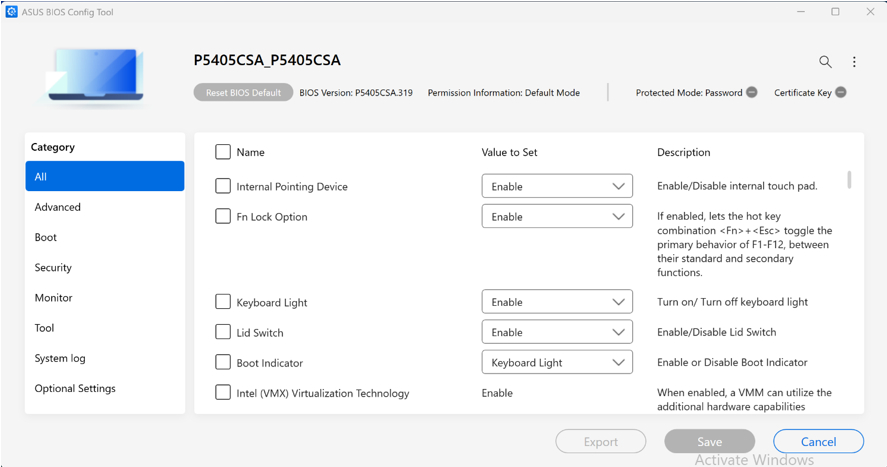Viewport: 887px width, 467px height.
Task: Click the laptop device image
Action: [x=95, y=75]
